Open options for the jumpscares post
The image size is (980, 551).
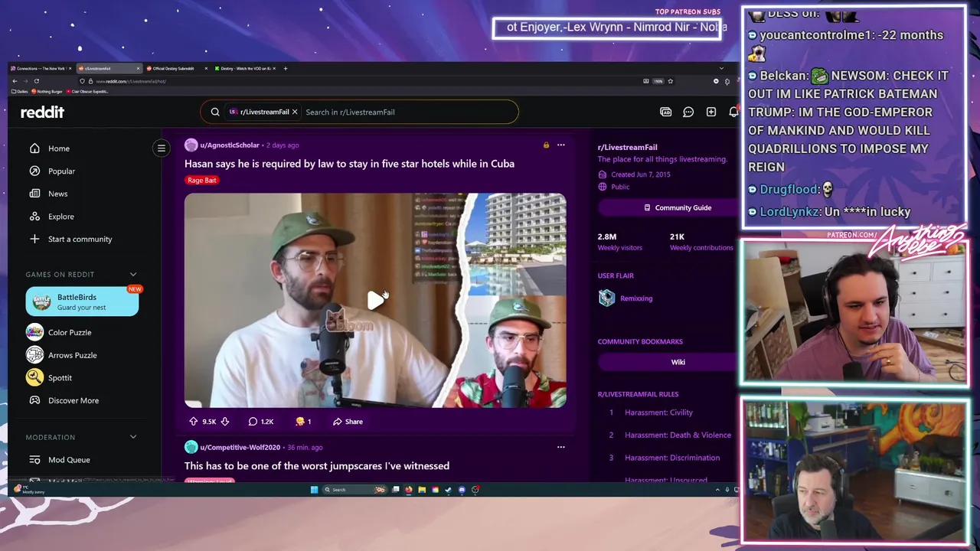tap(561, 447)
